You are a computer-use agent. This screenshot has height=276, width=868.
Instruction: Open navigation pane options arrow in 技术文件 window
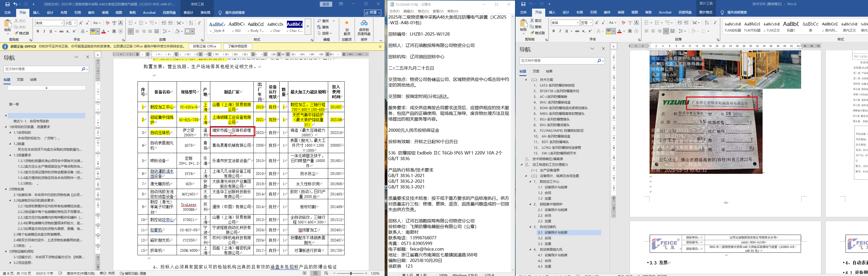(x=592, y=49)
